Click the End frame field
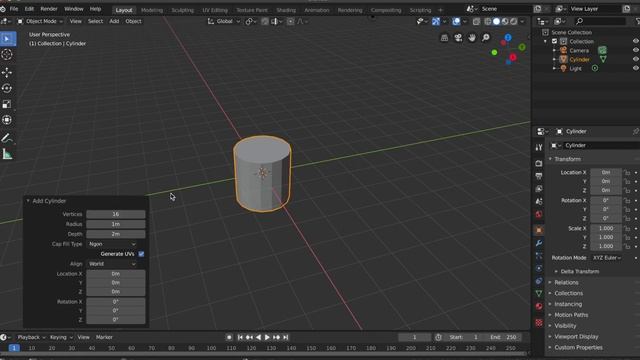The image size is (640, 360). point(504,338)
